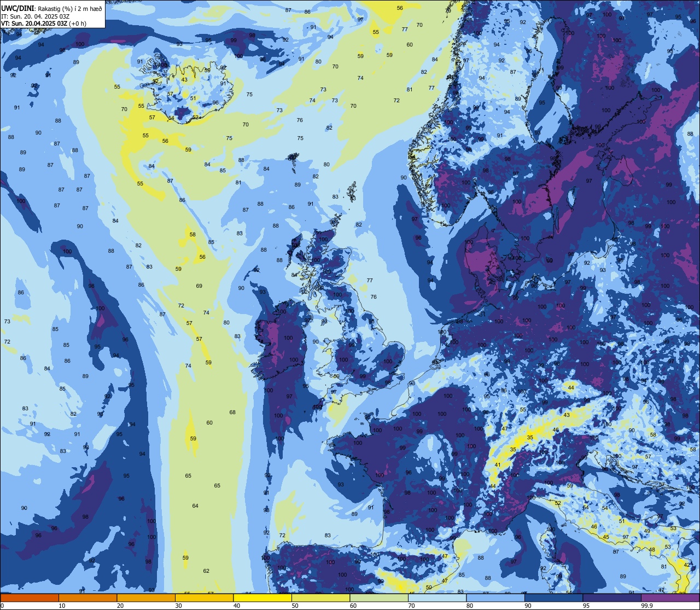Click the title "UWC/DINI: Rakastig (%) í 2 m hæð"

51,9
